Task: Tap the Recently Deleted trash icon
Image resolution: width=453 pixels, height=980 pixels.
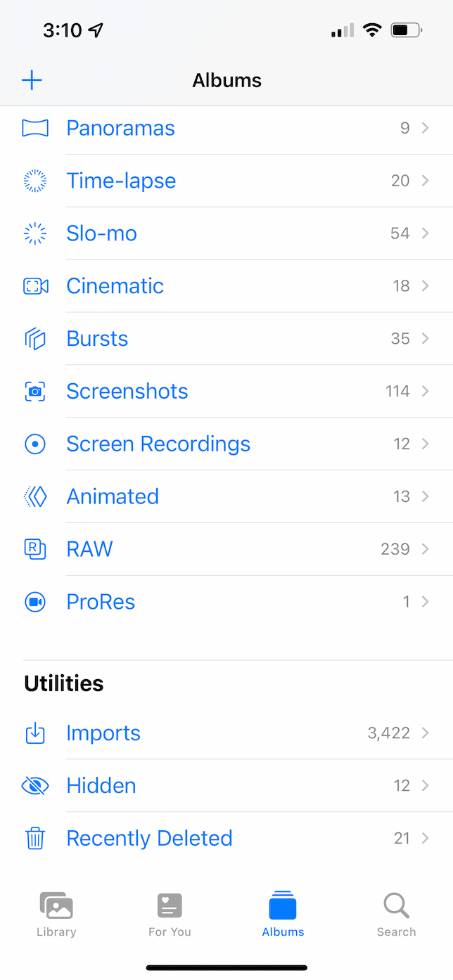Action: coord(34,838)
